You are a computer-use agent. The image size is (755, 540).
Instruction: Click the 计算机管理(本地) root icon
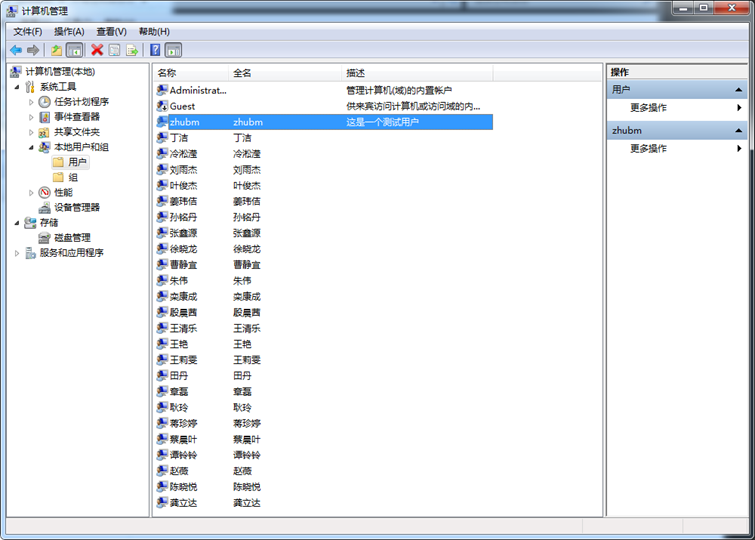(x=16, y=72)
